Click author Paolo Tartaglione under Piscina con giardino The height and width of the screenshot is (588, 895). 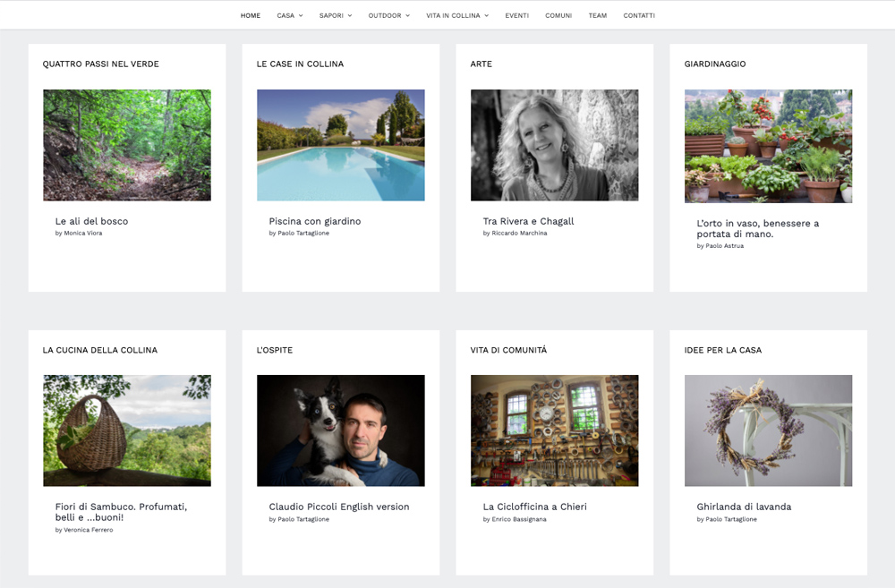click(x=303, y=233)
